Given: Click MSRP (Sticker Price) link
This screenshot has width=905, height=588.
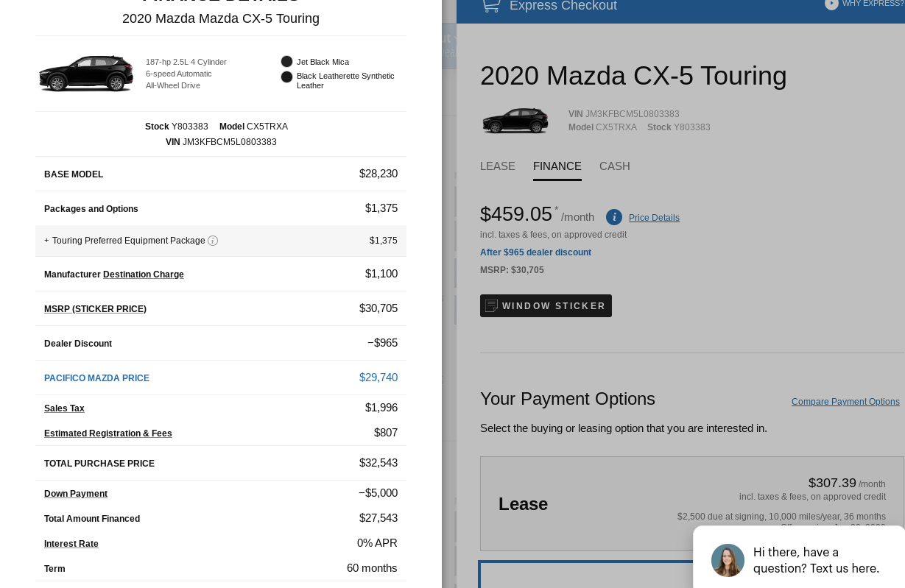Looking at the screenshot, I should pyautogui.click(x=95, y=309).
